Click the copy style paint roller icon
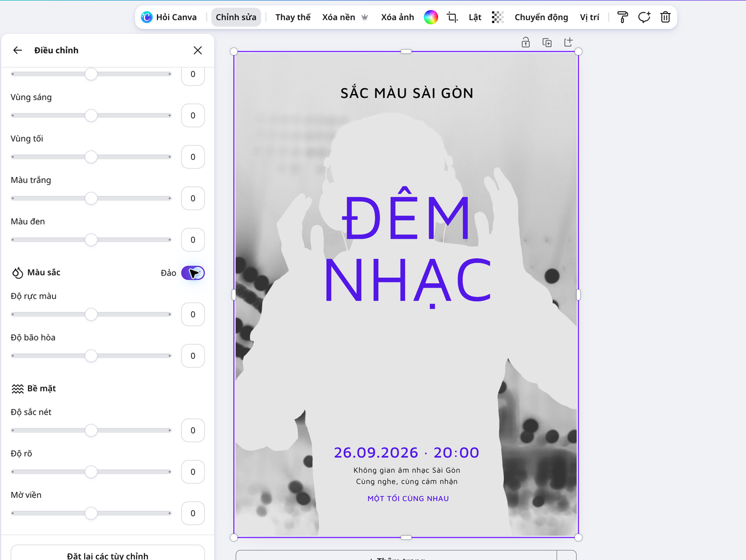The image size is (746, 560). pyautogui.click(x=622, y=17)
